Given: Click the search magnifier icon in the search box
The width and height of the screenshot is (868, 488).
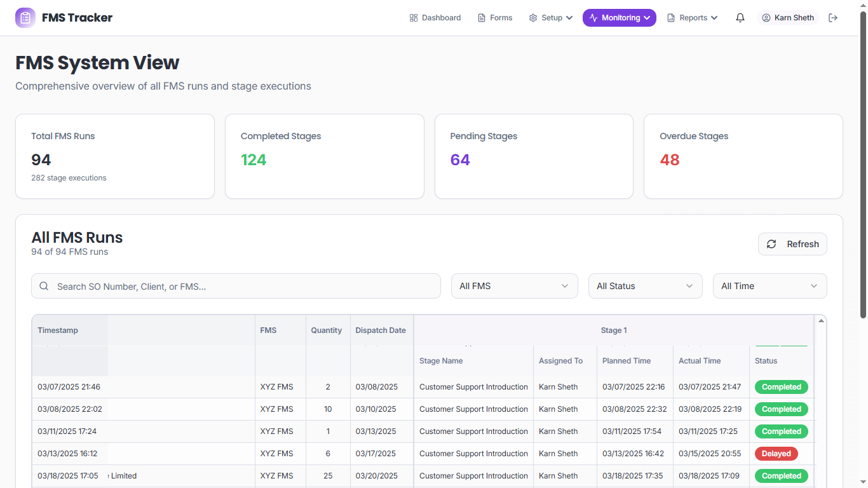Looking at the screenshot, I should coord(44,286).
